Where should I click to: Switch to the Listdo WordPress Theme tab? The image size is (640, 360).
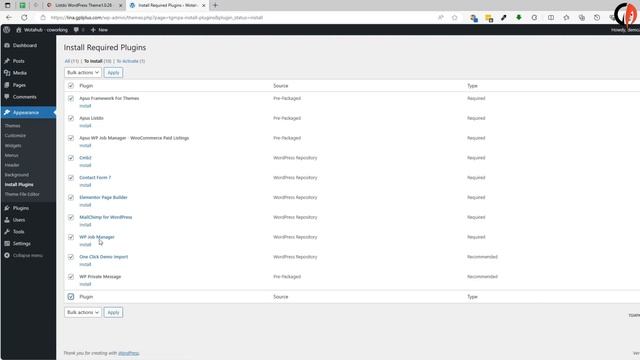tap(83, 5)
